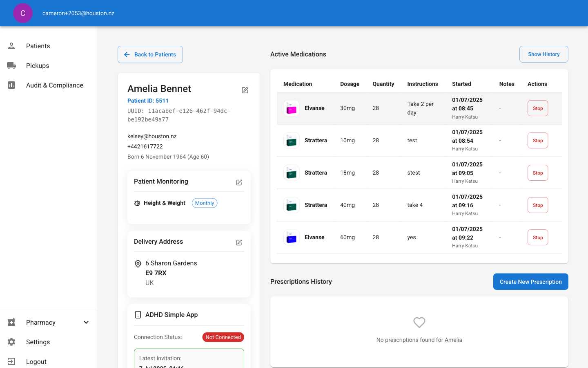Click Create New Prescription button
The image size is (588, 368).
click(x=531, y=282)
